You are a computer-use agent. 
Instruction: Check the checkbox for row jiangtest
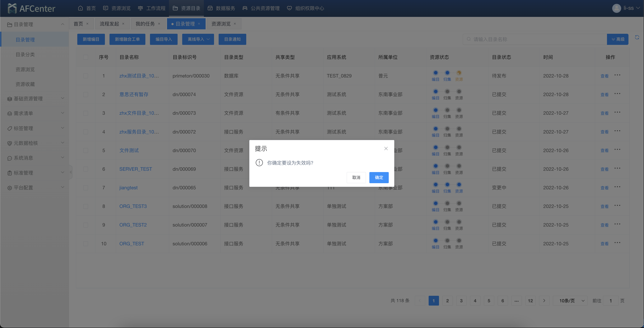86,188
